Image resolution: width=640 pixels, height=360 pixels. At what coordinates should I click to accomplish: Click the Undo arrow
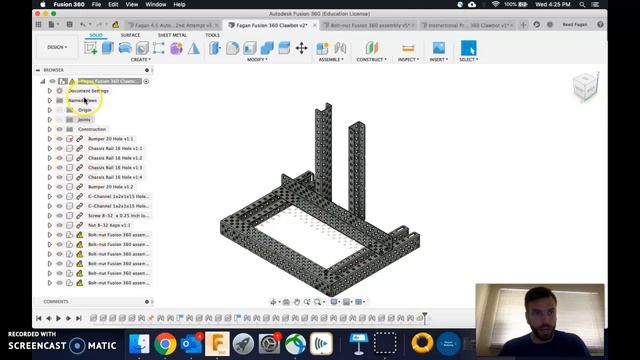point(83,24)
